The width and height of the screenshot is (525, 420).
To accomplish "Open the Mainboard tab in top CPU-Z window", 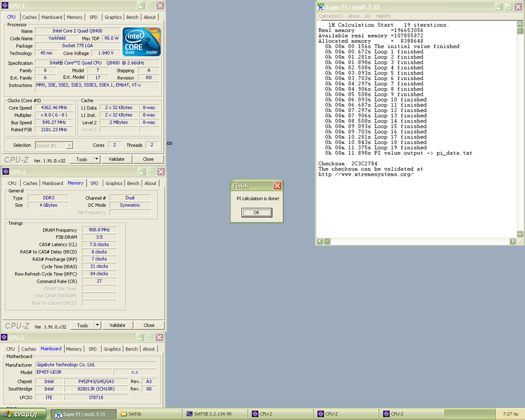I will [x=52, y=17].
